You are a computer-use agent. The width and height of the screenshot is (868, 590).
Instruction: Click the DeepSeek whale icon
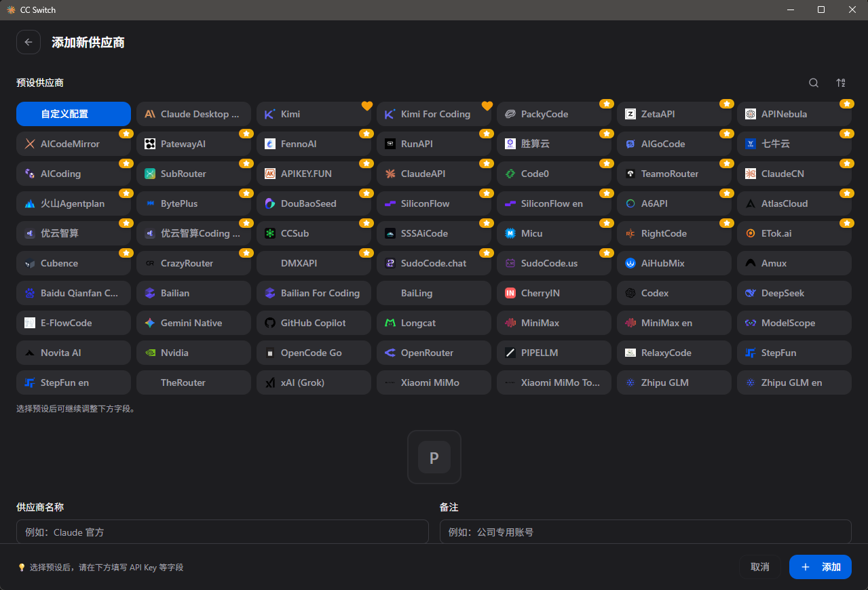tap(751, 293)
